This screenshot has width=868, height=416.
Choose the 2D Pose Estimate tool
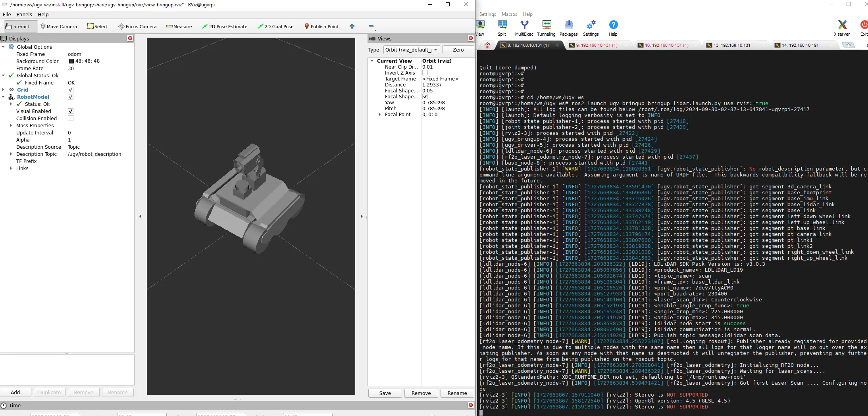click(224, 27)
